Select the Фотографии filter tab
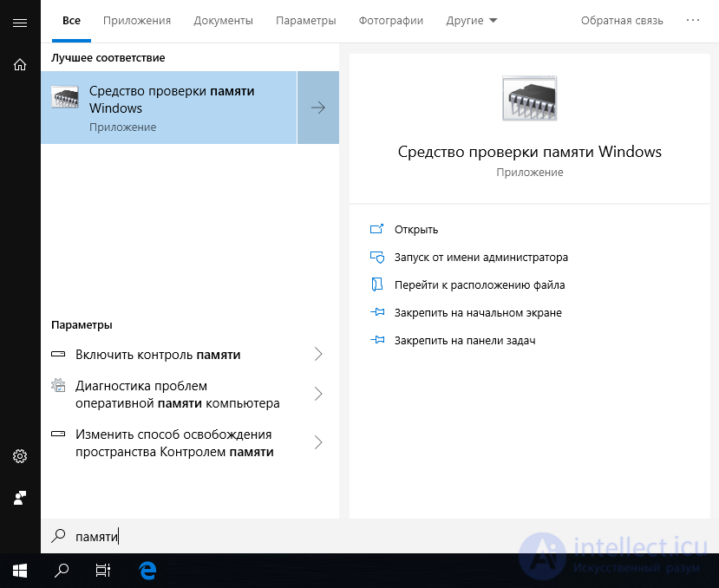This screenshot has width=719, height=588. [x=390, y=21]
